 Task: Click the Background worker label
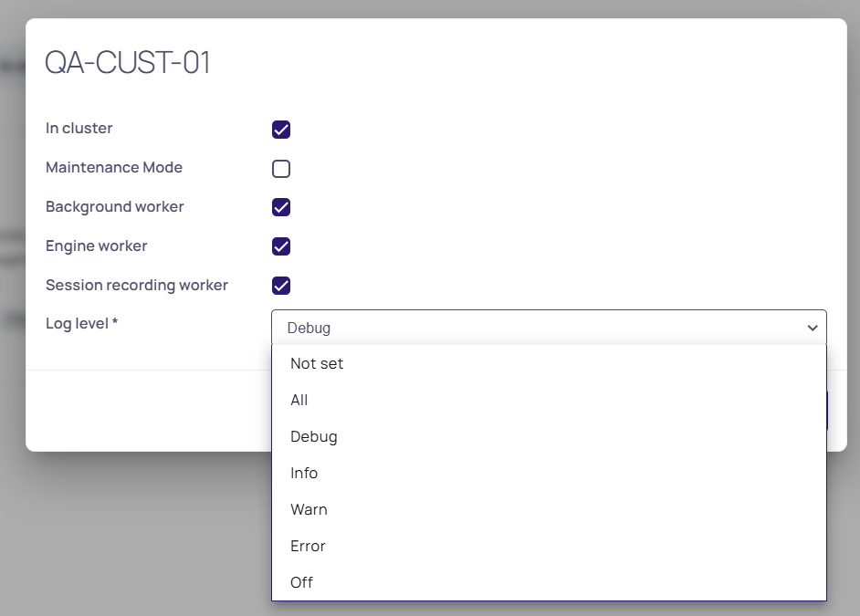pos(115,206)
